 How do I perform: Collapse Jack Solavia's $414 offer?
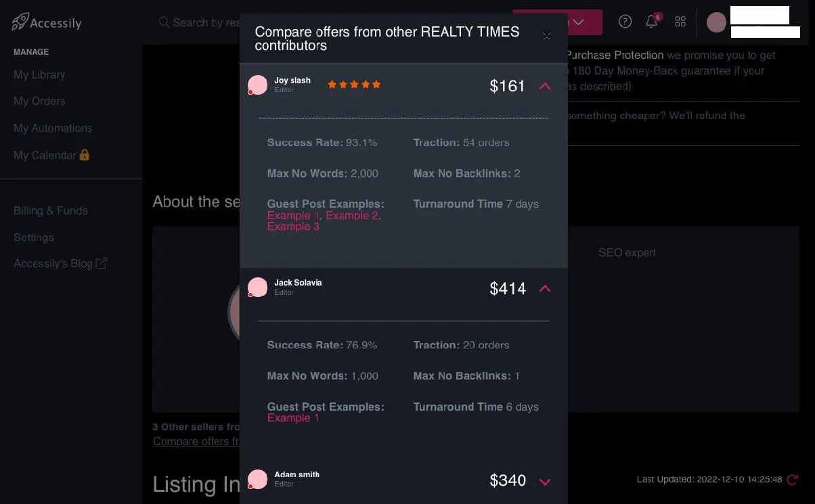[545, 288]
